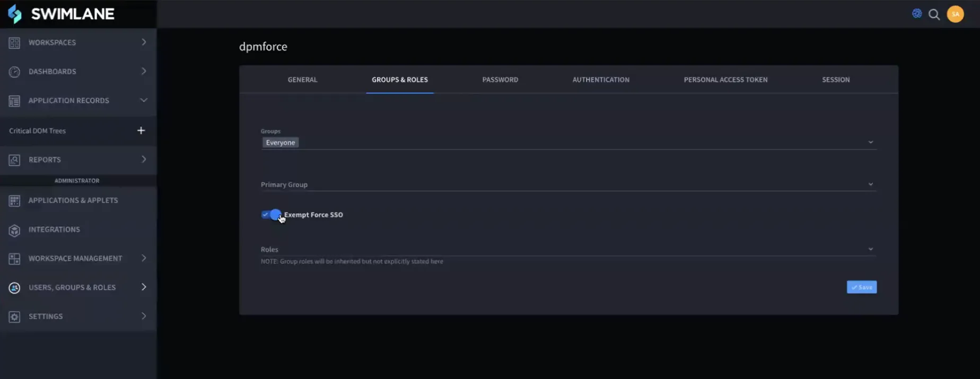The height and width of the screenshot is (379, 980).
Task: Open the SA user avatar menu
Action: tap(955, 14)
